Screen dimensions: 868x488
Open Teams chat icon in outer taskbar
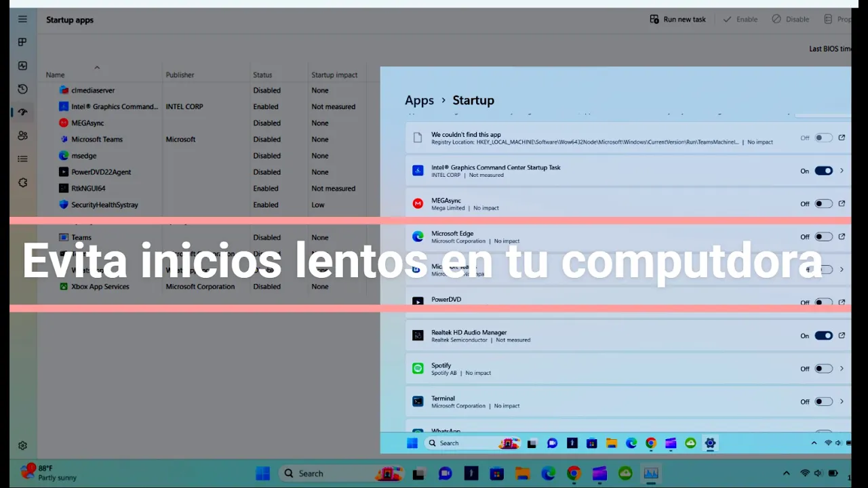[445, 473]
